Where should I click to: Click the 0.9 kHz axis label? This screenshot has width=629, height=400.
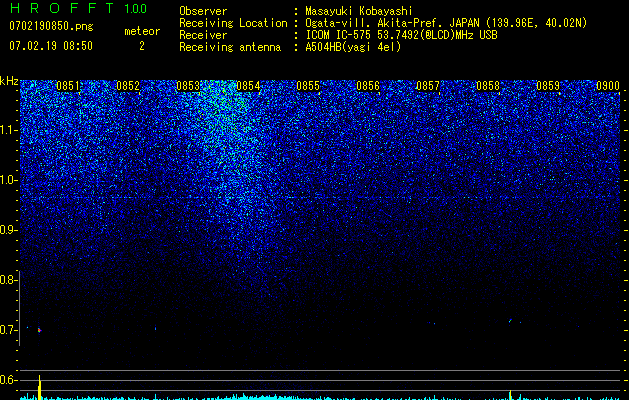pyautogui.click(x=8, y=230)
